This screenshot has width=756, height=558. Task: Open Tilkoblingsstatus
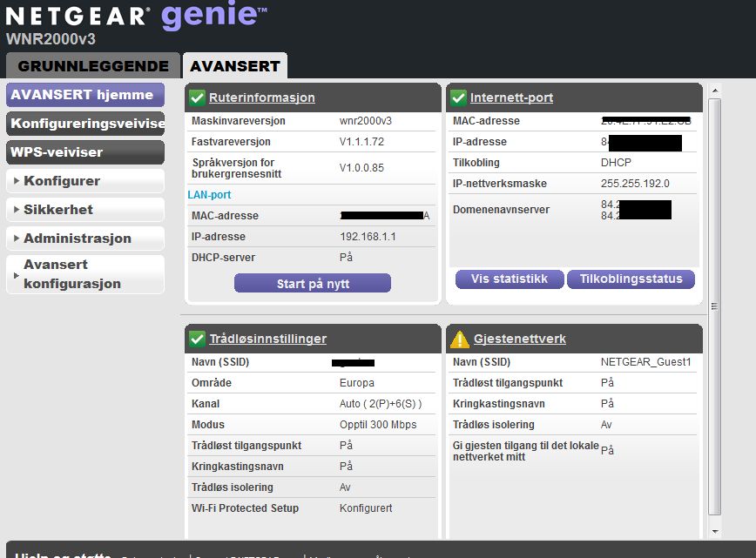point(631,279)
